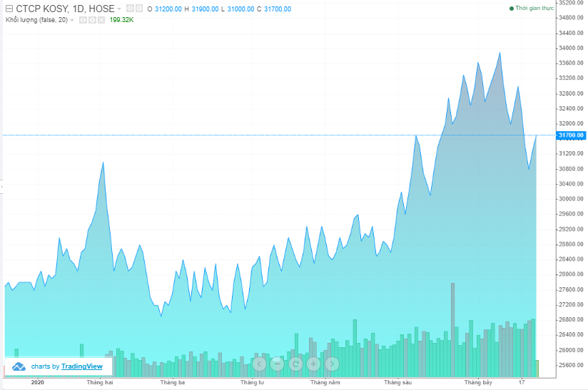Click the 25600.00 price axis label
The width and height of the screenshot is (588, 390).
pyautogui.click(x=571, y=365)
